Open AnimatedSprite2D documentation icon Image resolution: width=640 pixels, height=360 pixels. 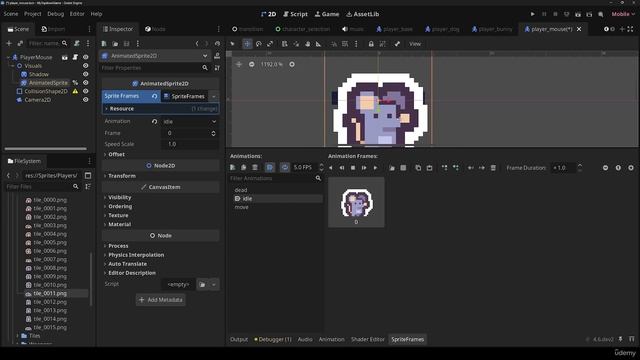(217, 56)
